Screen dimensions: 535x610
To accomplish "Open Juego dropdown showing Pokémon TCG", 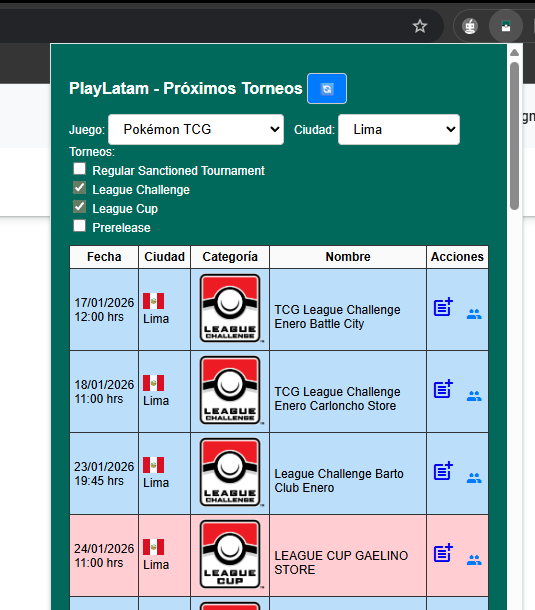I will [196, 130].
